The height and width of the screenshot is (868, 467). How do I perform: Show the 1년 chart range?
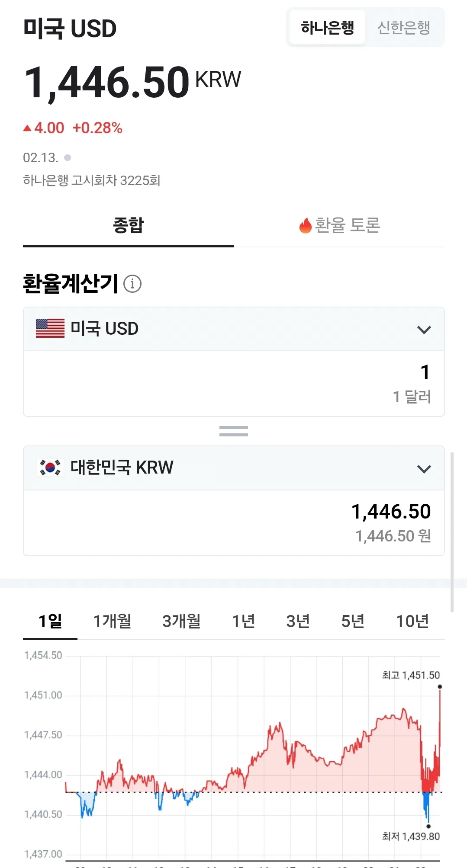[244, 621]
